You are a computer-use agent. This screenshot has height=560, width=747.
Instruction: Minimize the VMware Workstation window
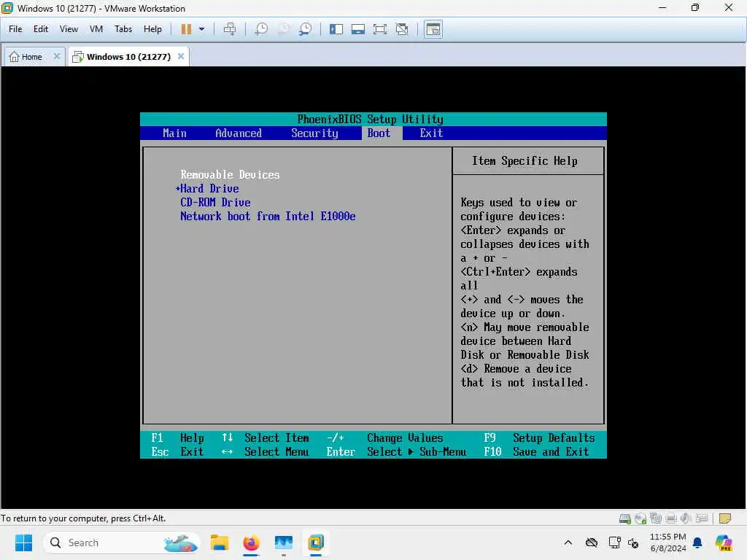[662, 7]
